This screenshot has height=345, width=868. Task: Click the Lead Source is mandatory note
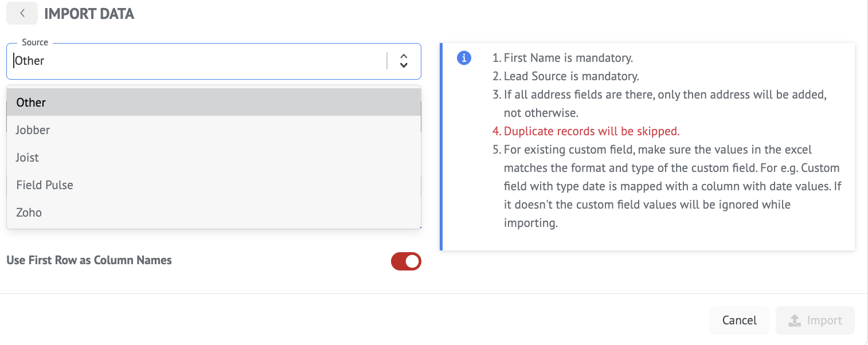tap(571, 76)
